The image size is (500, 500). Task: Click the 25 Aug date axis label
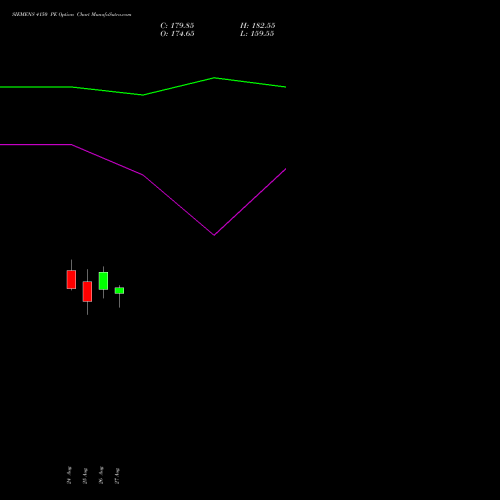coord(85,476)
